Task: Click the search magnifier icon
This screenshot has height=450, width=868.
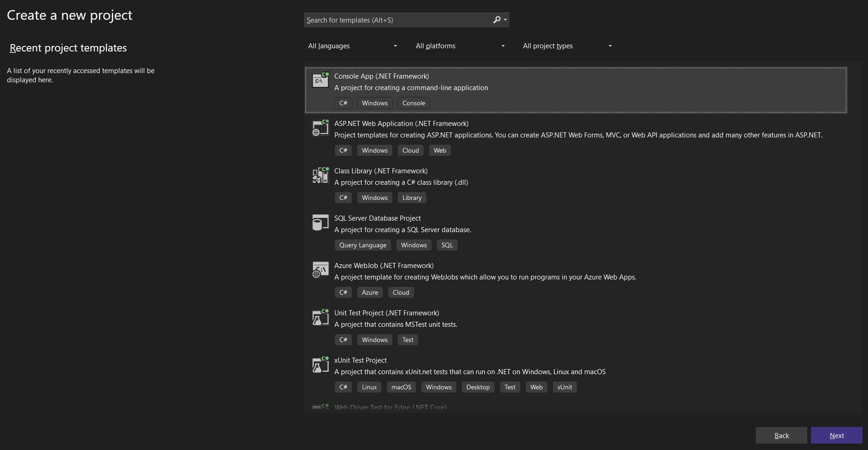Action: pos(497,20)
